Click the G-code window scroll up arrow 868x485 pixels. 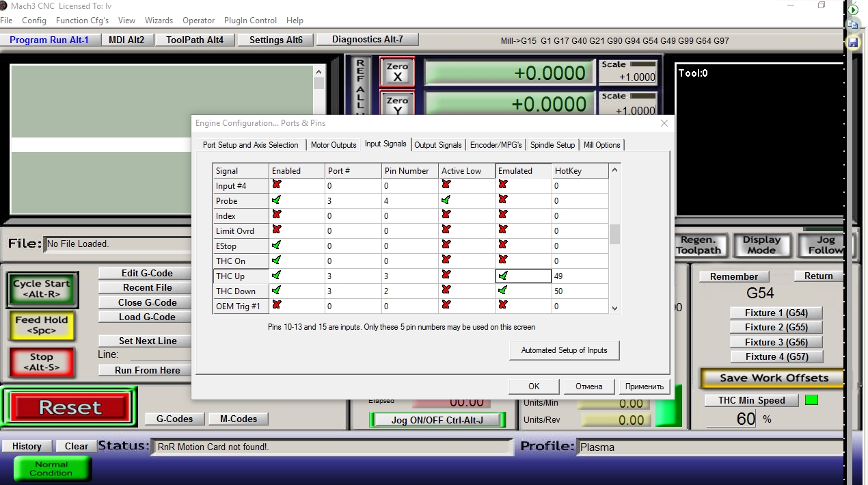click(318, 71)
